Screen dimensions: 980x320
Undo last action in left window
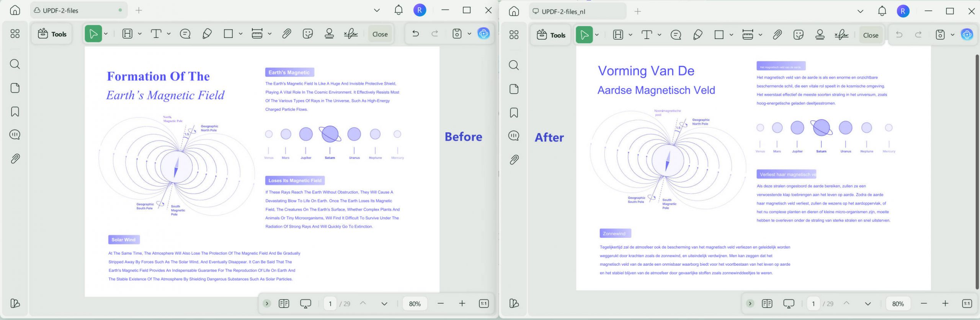tap(415, 34)
